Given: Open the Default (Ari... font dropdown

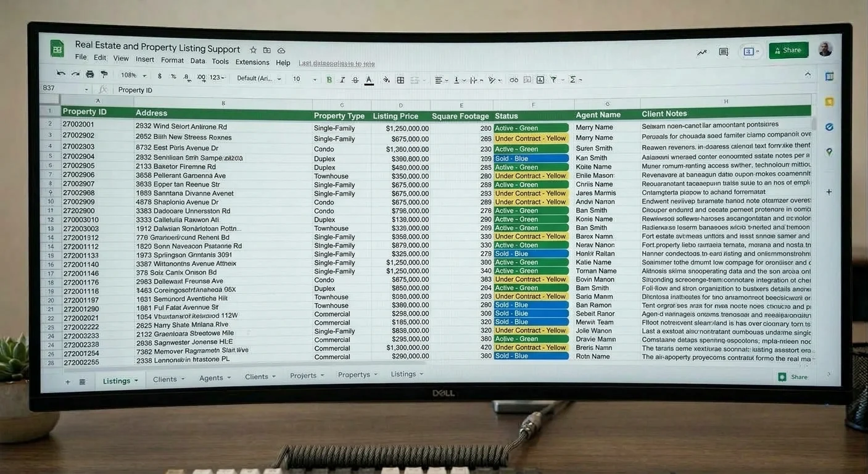Looking at the screenshot, I should tap(259, 78).
